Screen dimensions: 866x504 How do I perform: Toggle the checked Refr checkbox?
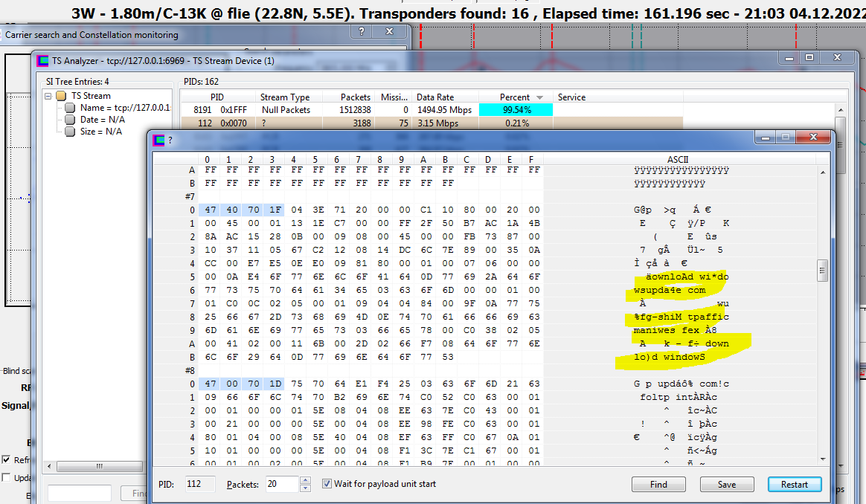tap(7, 459)
